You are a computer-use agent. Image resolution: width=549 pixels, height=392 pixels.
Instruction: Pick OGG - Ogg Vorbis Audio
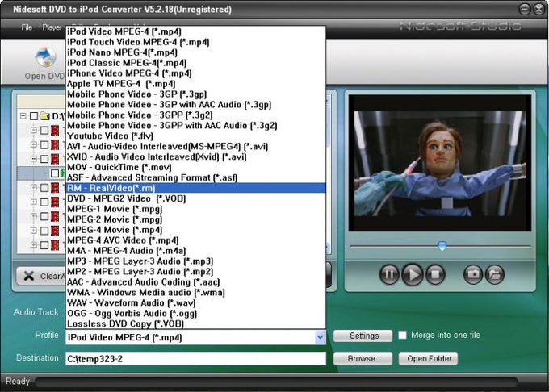(195, 313)
